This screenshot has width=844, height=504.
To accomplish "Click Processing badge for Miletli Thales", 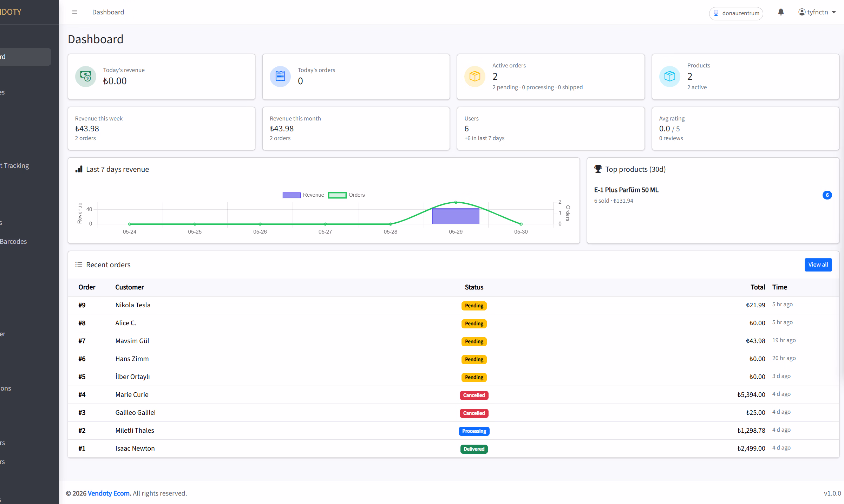I will point(474,431).
